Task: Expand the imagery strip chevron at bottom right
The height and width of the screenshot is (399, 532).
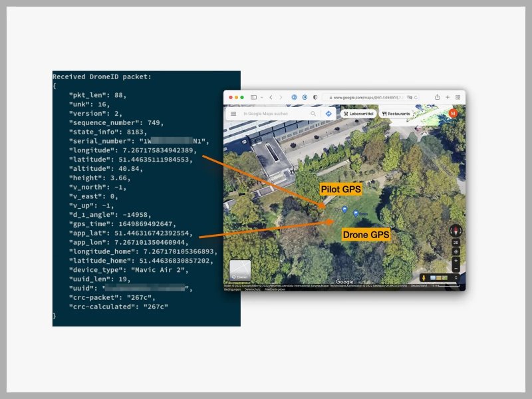Action: pyautogui.click(x=456, y=277)
